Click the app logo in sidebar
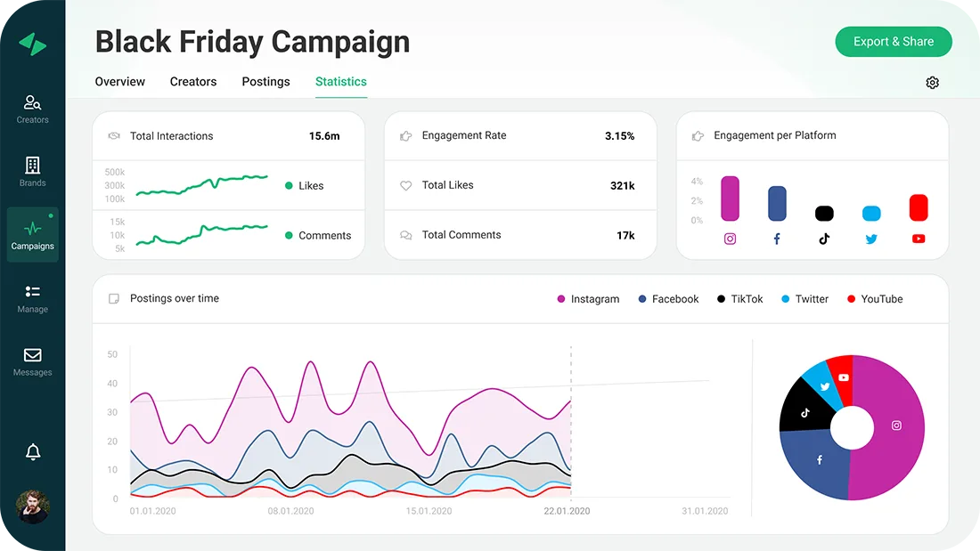Viewport: 980px width, 551px height. click(32, 45)
